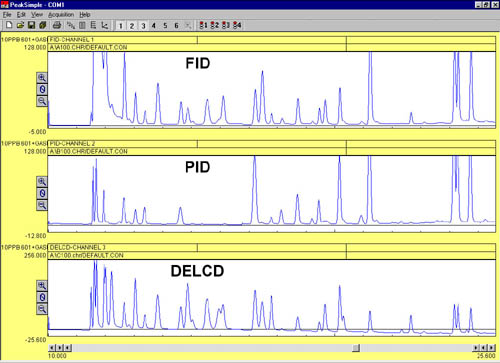
Task: Save using the floppy disk icon
Action: tap(31, 25)
